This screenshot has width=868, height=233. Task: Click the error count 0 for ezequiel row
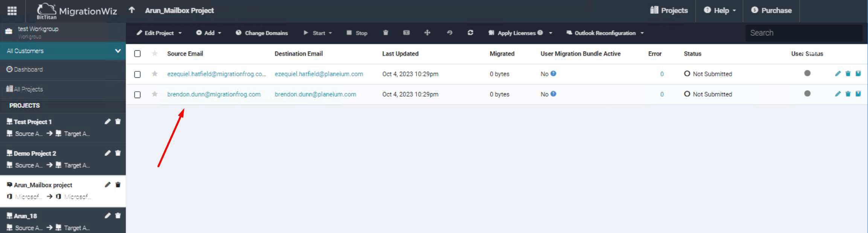(662, 74)
